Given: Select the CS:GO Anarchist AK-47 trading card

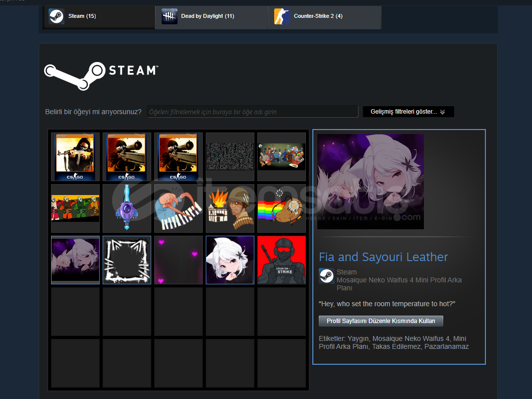Looking at the screenshot, I should (x=75, y=157).
